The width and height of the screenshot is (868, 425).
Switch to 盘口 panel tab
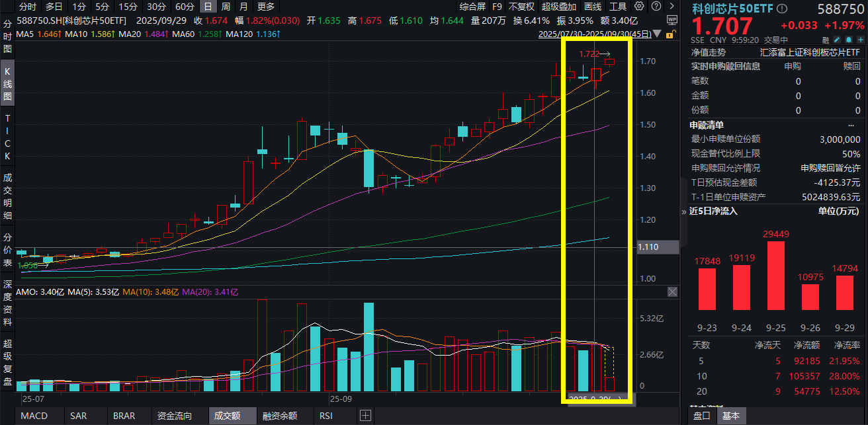click(x=702, y=416)
